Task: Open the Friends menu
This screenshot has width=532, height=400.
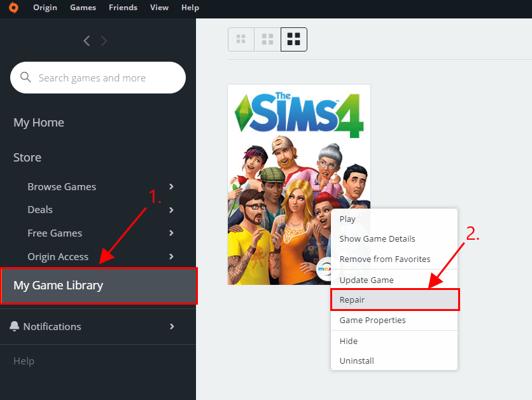Action: tap(123, 8)
